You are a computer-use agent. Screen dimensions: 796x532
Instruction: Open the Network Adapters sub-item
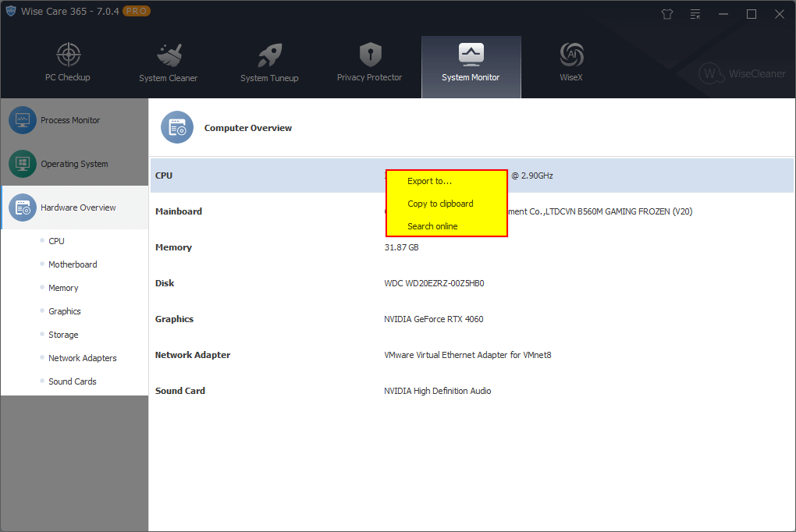coord(82,358)
